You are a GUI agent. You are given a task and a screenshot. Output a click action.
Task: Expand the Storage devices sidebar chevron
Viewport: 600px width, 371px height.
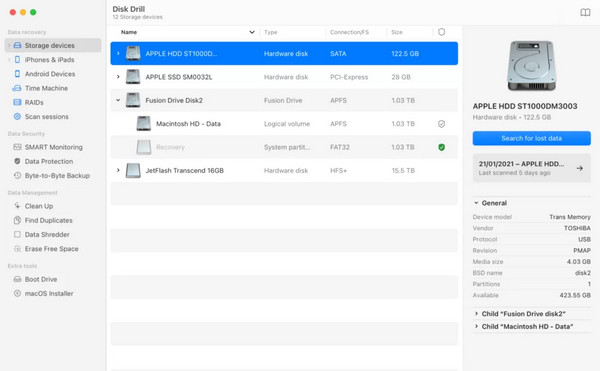click(9, 45)
